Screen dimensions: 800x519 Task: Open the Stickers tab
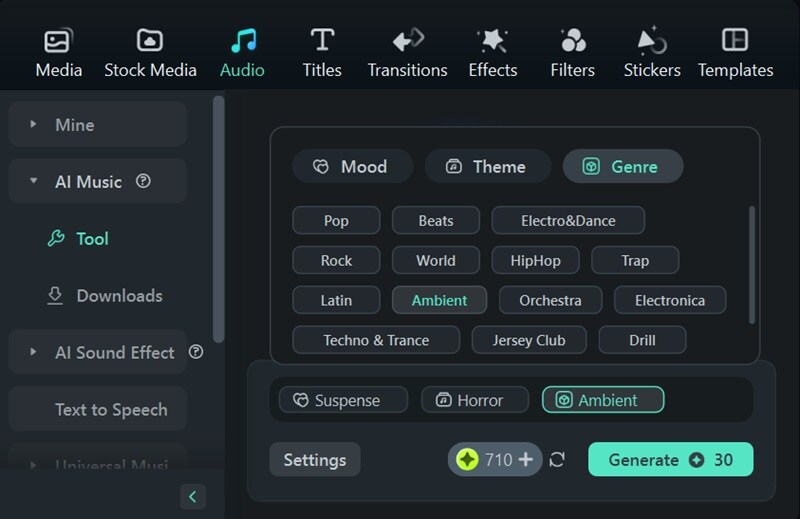652,53
